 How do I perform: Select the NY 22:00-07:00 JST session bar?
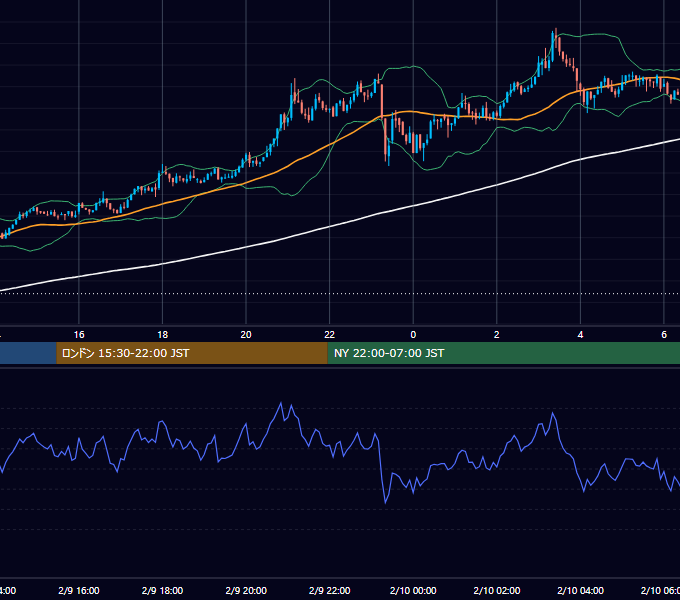click(x=503, y=353)
